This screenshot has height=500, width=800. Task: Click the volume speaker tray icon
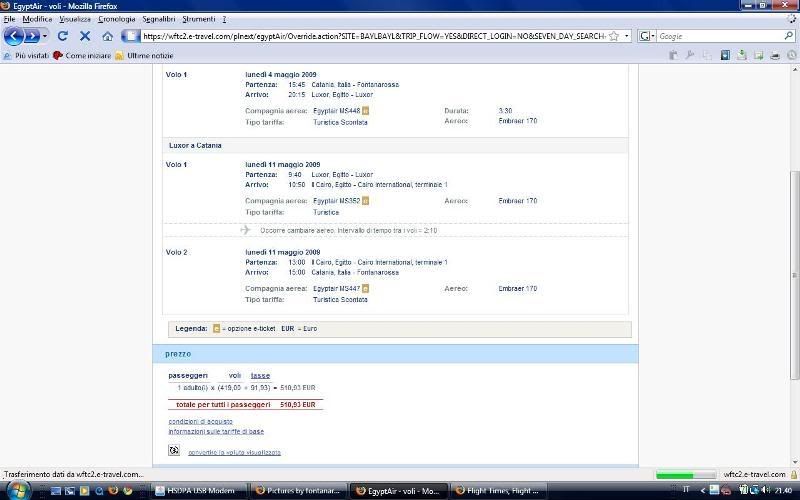coord(765,490)
